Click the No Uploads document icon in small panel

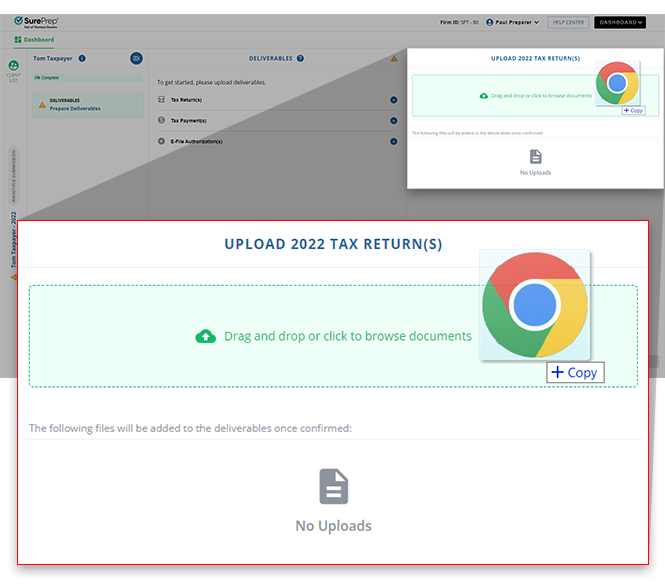[x=535, y=157]
